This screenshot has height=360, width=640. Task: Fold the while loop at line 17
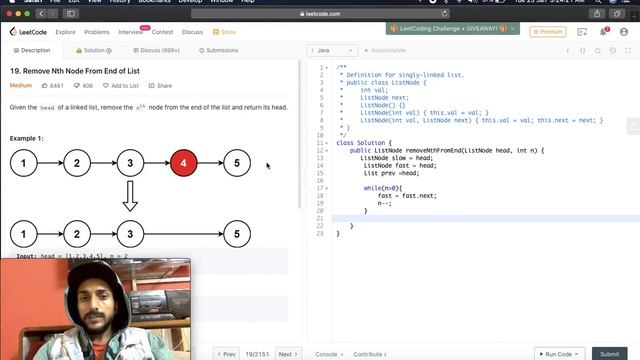(x=327, y=189)
